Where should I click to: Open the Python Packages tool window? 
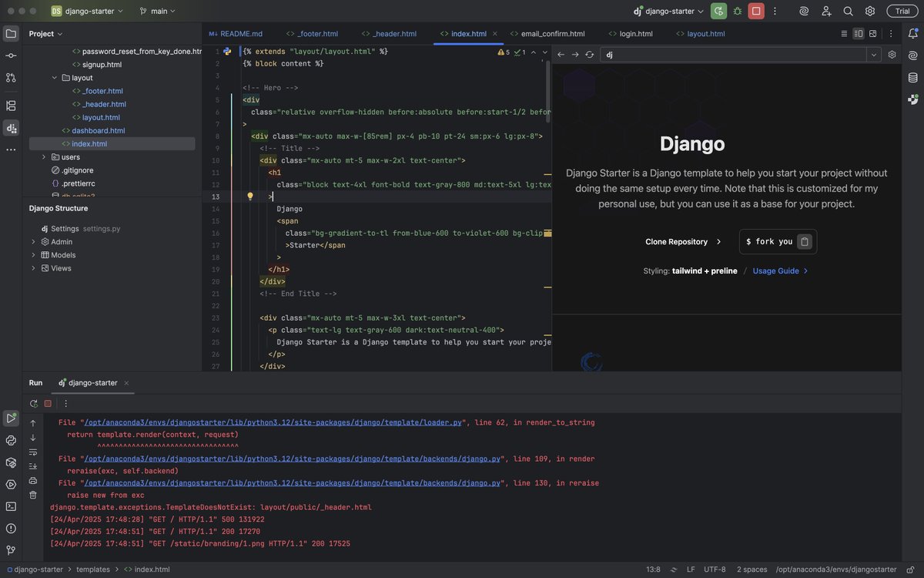click(x=11, y=462)
